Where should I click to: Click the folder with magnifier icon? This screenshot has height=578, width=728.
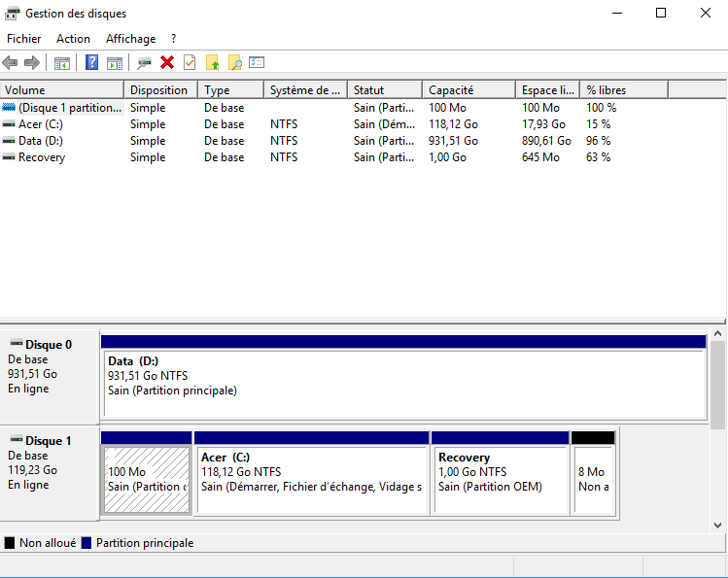[x=235, y=62]
